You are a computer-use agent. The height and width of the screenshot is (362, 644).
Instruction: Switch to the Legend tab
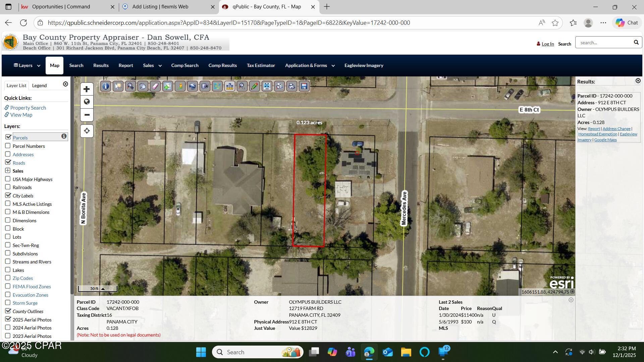[x=39, y=85]
